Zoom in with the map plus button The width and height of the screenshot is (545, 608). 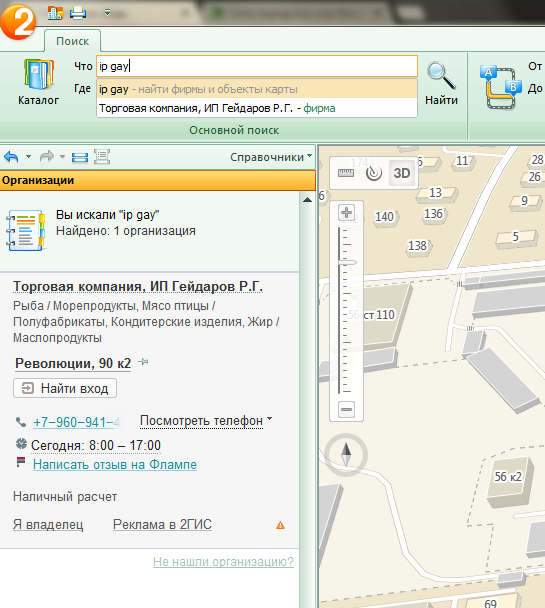[x=347, y=212]
